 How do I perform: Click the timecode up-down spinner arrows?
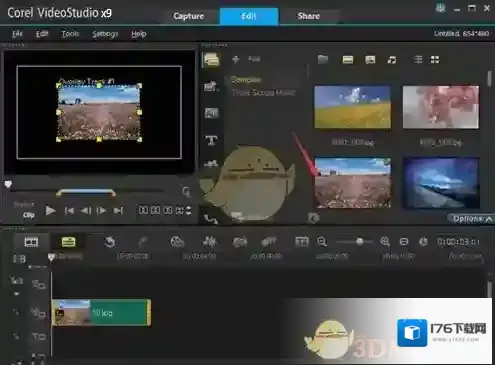189,210
